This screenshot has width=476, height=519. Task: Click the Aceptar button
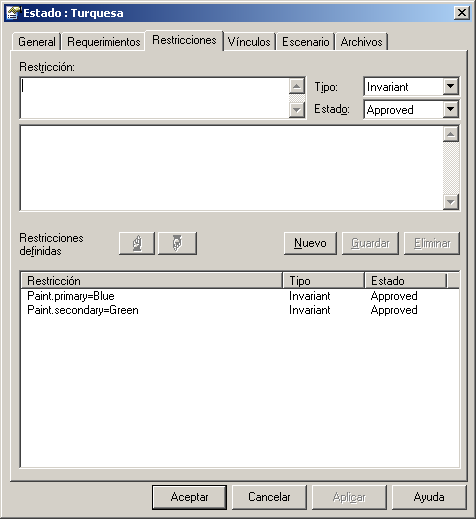click(x=189, y=497)
